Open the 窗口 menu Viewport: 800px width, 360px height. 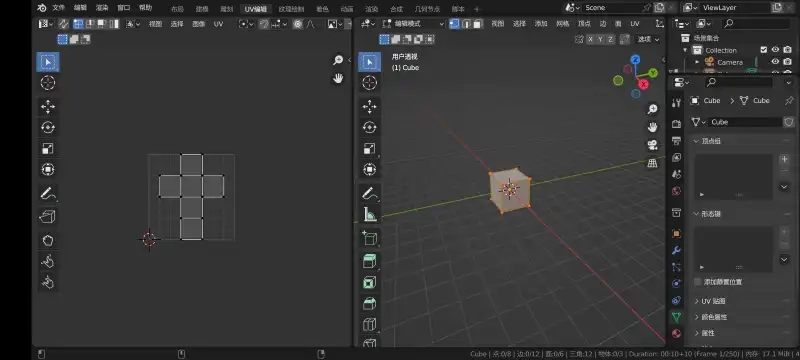(124, 8)
